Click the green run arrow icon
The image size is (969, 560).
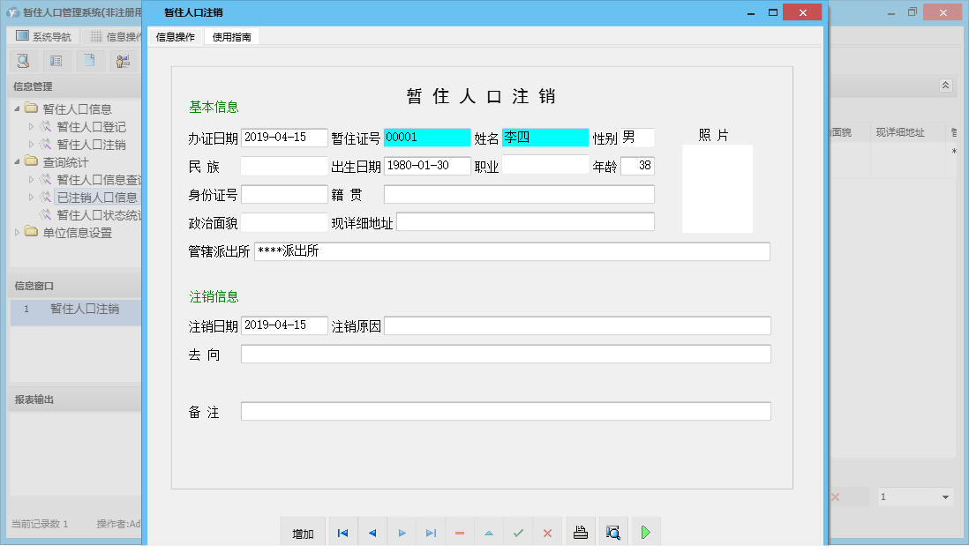pos(645,531)
